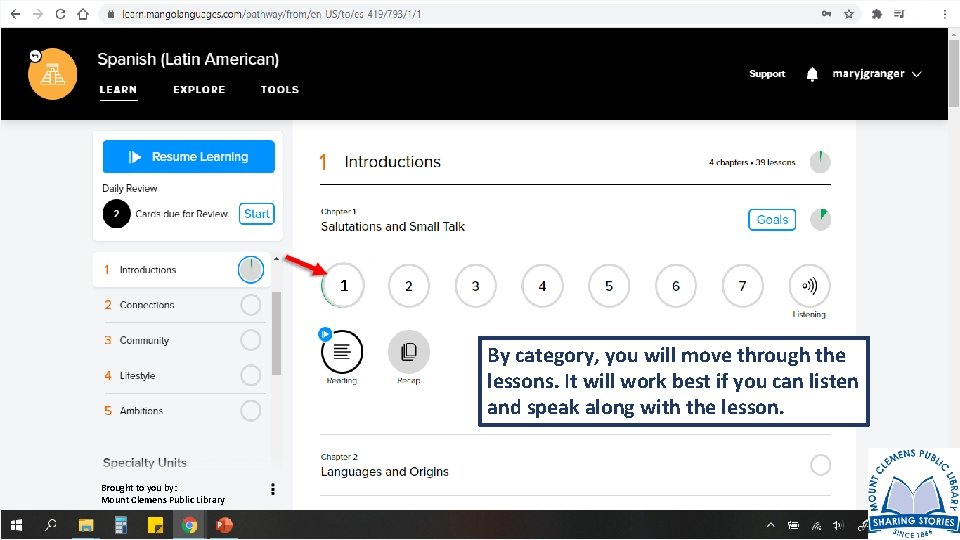960x540 pixels.
Task: Open the volume control in system tray
Action: click(838, 525)
